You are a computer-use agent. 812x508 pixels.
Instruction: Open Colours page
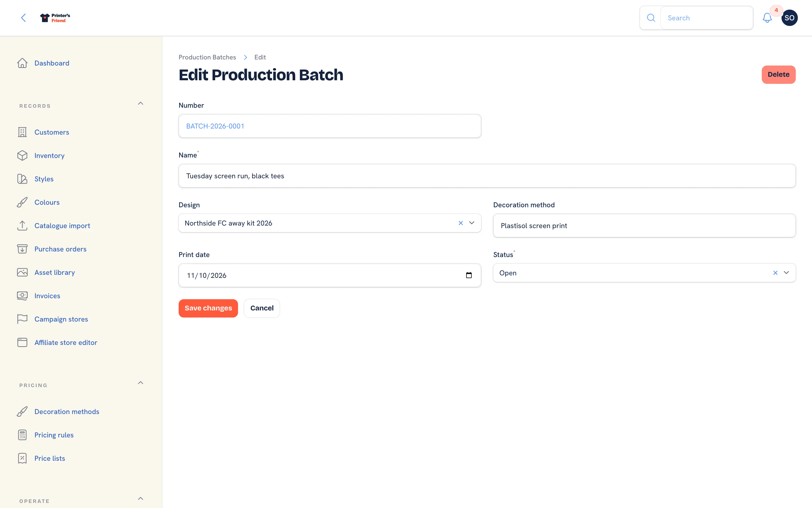pyautogui.click(x=47, y=202)
